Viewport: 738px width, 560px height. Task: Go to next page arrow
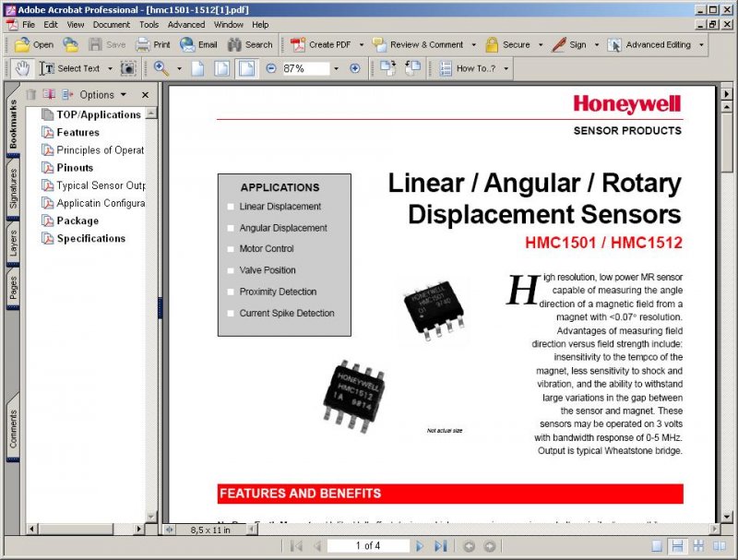coord(419,546)
